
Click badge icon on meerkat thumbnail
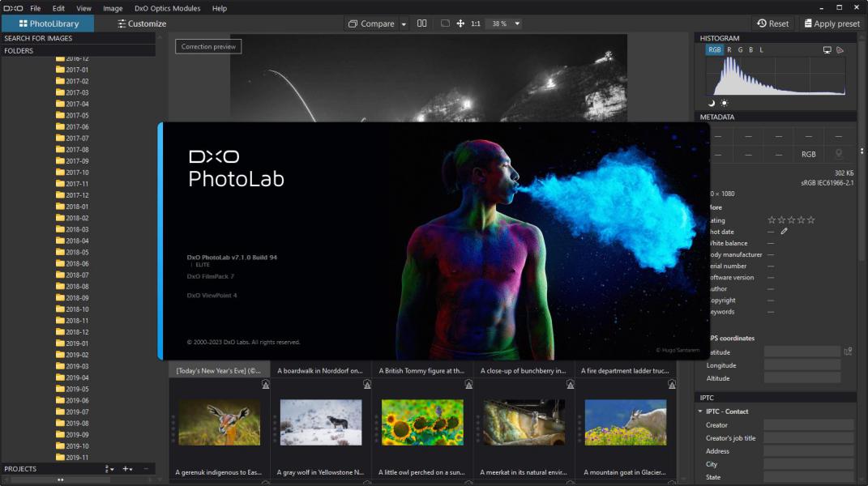tap(571, 384)
